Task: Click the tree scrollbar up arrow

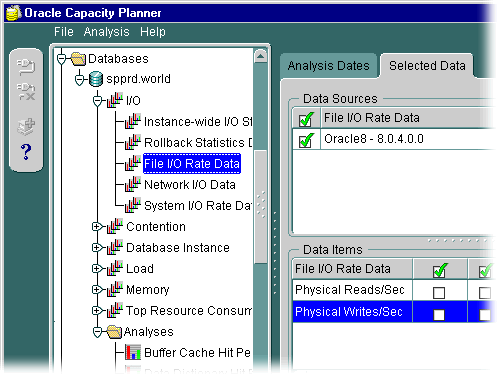Action: [x=260, y=56]
